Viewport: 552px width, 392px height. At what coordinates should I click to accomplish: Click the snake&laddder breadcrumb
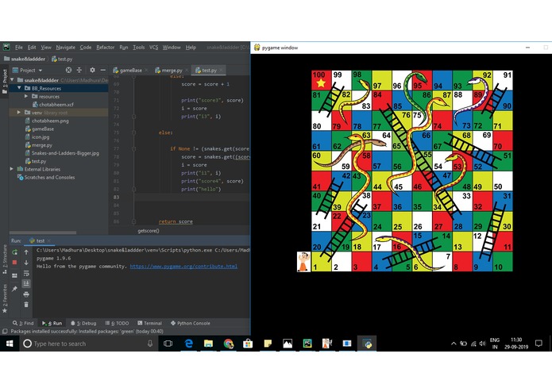click(x=25, y=59)
